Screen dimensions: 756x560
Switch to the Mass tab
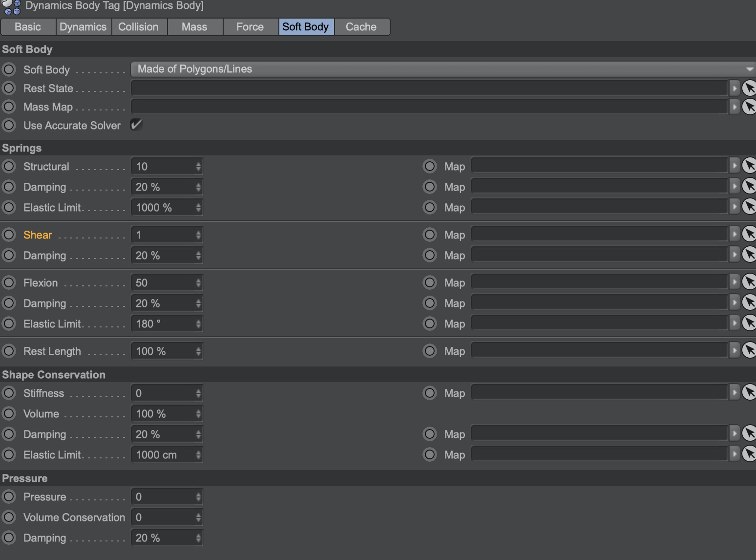[x=195, y=27]
